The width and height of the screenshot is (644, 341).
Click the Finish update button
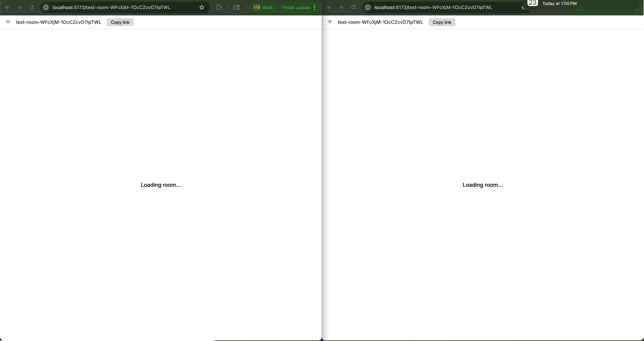(x=296, y=7)
